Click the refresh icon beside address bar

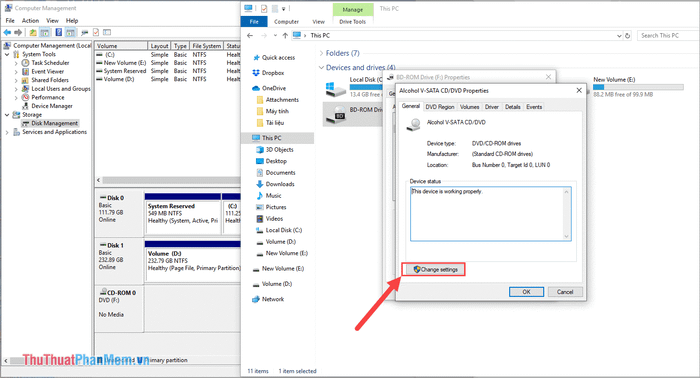click(628, 35)
